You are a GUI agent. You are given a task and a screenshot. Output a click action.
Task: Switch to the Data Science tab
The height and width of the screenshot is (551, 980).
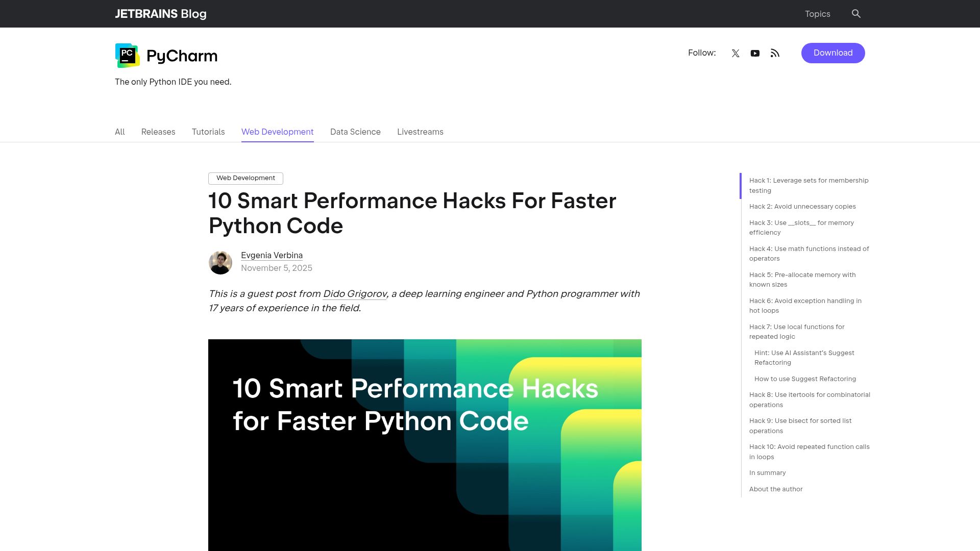(355, 132)
